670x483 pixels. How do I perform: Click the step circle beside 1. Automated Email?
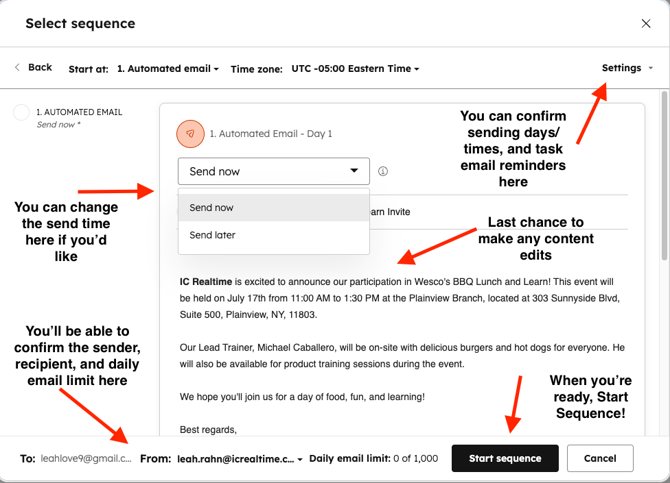click(x=21, y=112)
